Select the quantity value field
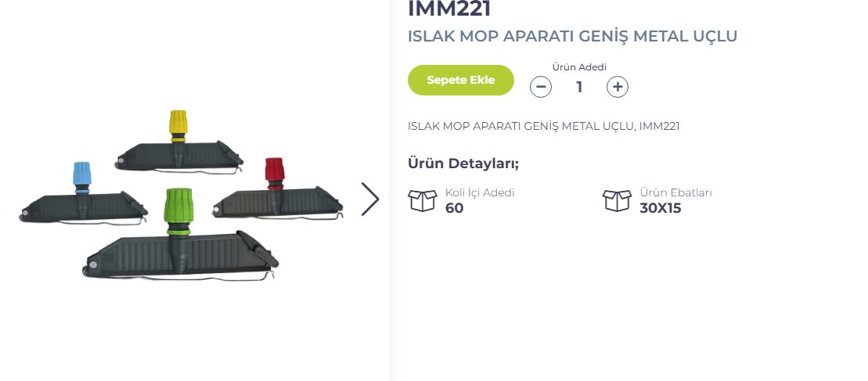This screenshot has width=868, height=381. pyautogui.click(x=579, y=87)
